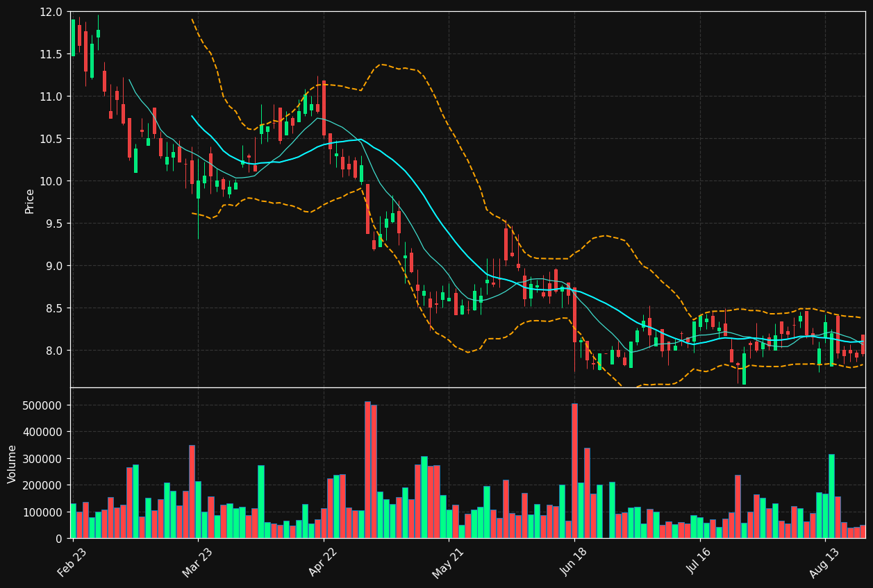Click the 'Aug 13' date label
Viewport: 873px width, 588px height.
[824, 562]
